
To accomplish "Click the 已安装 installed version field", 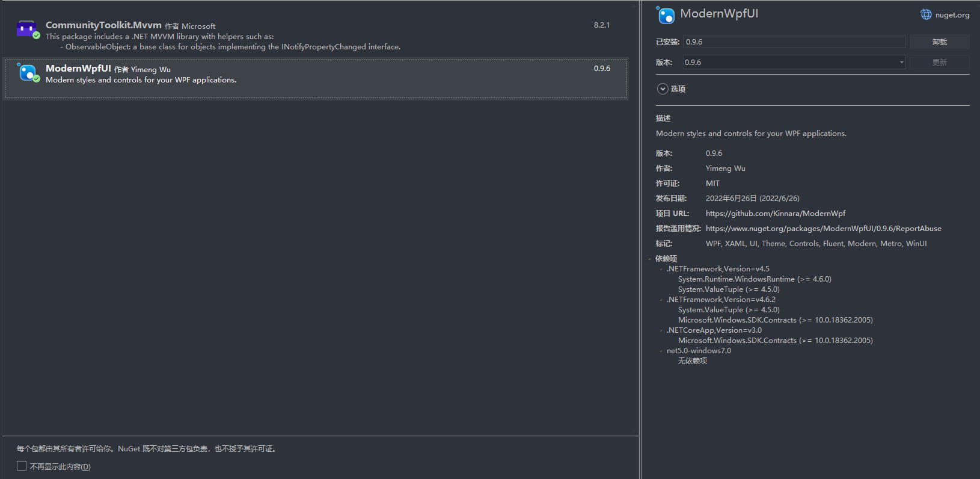I will [x=794, y=42].
